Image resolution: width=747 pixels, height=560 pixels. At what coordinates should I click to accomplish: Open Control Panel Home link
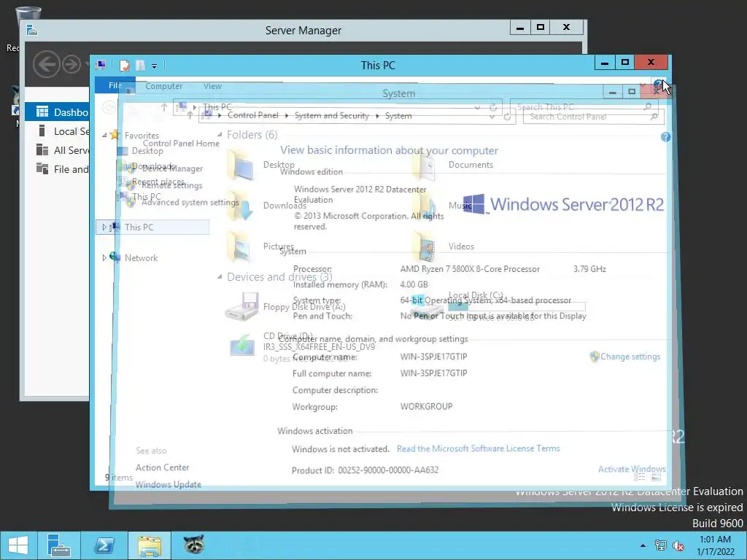pos(181,144)
